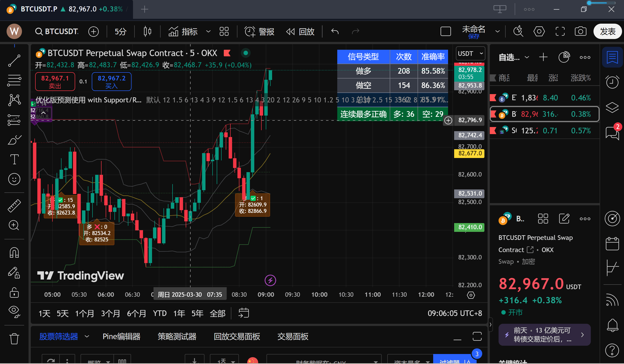Screen dimensions: 624x364
Task: Select the 全部 time range
Action: coord(217,314)
